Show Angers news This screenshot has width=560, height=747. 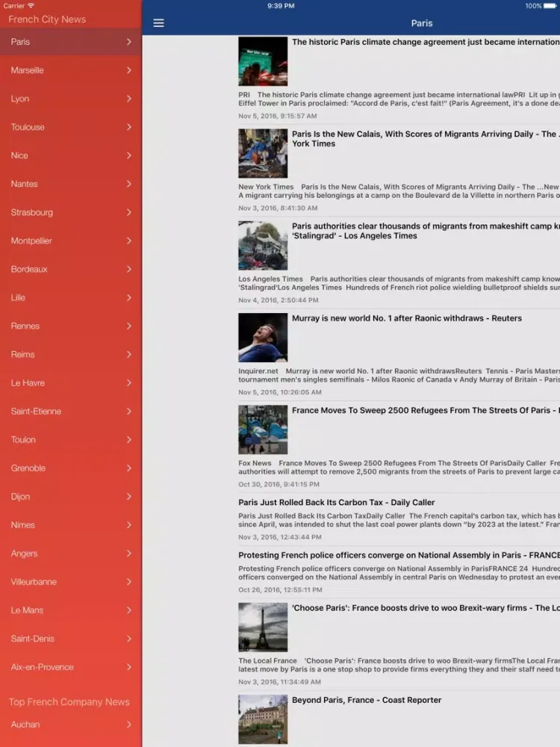coord(71,554)
